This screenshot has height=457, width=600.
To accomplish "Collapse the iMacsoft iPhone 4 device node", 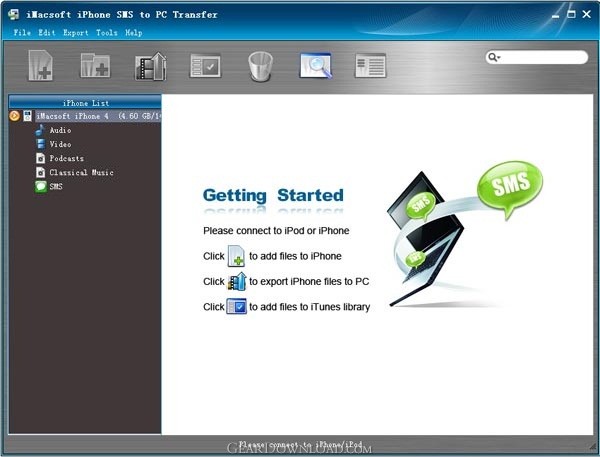I will tap(14, 116).
